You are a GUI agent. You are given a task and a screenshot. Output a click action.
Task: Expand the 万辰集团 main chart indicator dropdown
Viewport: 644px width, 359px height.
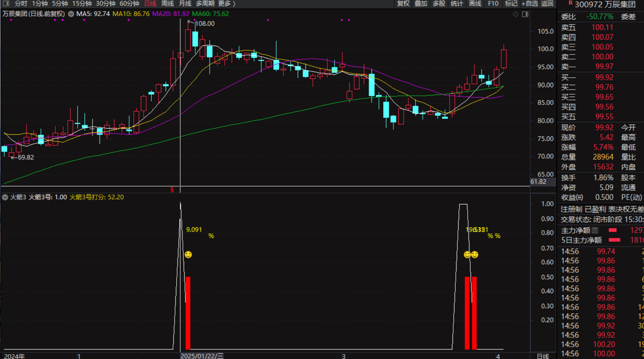(x=71, y=14)
